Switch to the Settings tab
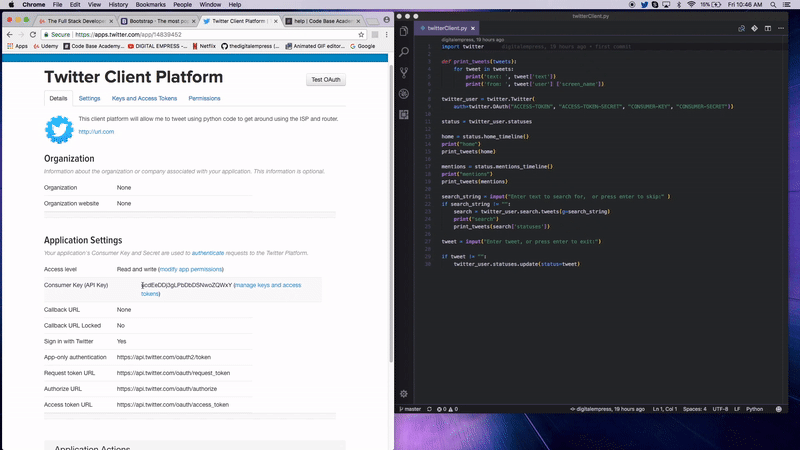Screen dimensions: 800x450 (89, 98)
